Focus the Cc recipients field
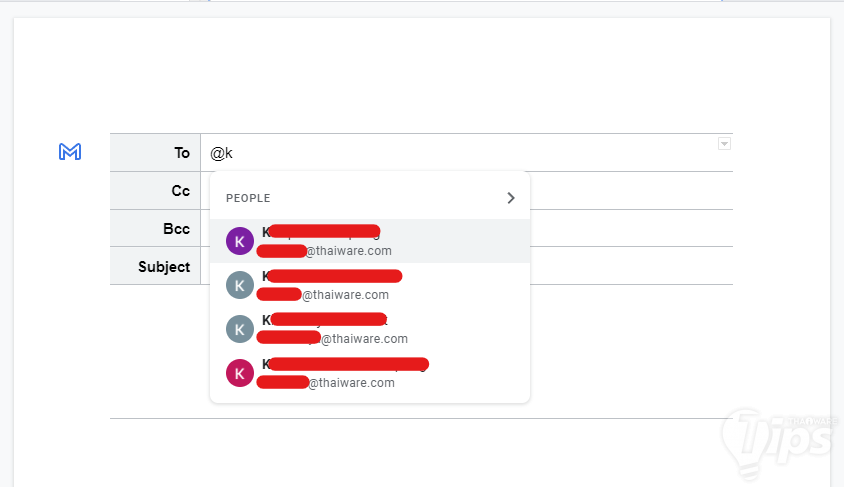 630,191
